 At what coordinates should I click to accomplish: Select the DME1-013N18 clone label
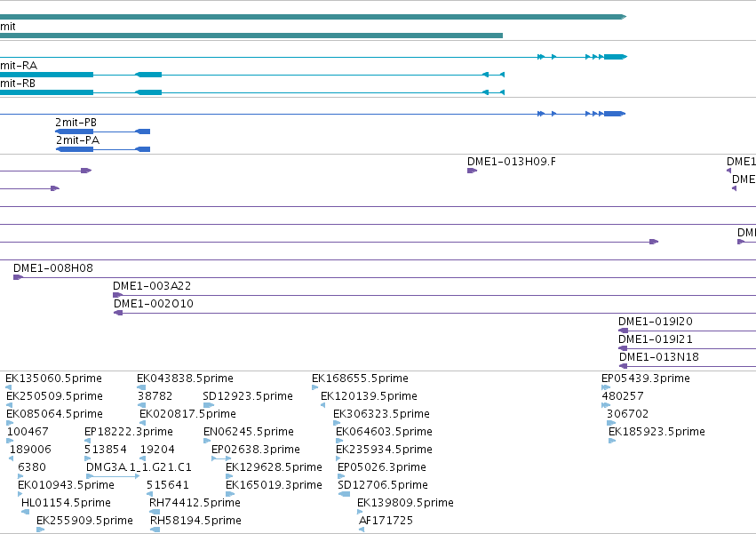click(x=658, y=357)
